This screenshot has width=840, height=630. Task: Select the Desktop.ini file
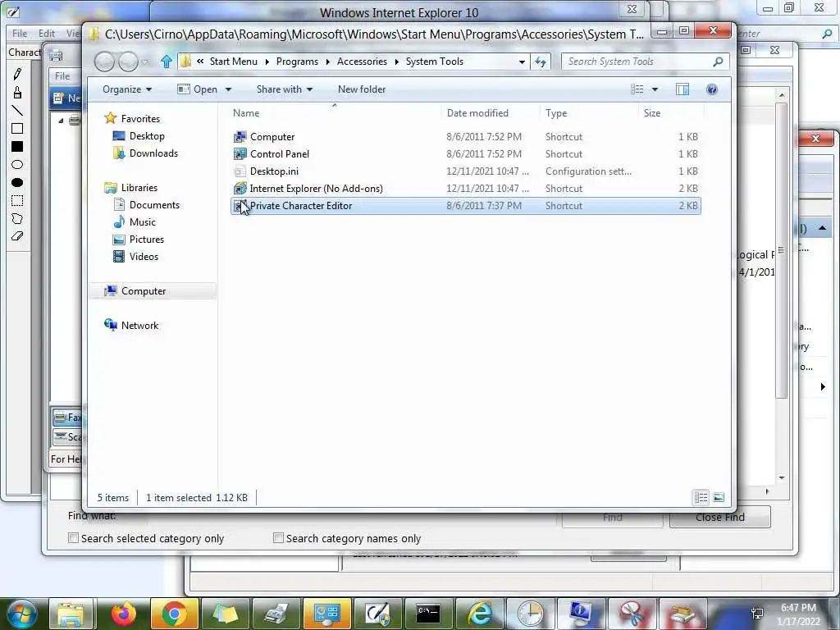(466, 171)
